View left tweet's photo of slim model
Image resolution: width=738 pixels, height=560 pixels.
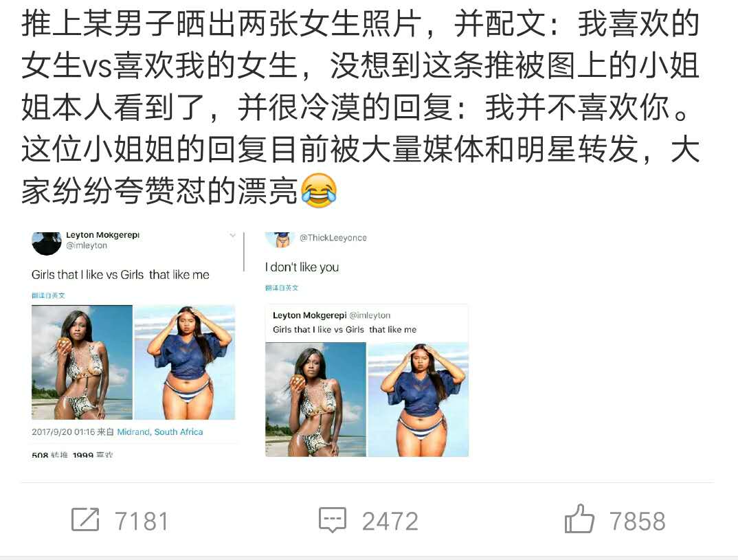(82, 362)
